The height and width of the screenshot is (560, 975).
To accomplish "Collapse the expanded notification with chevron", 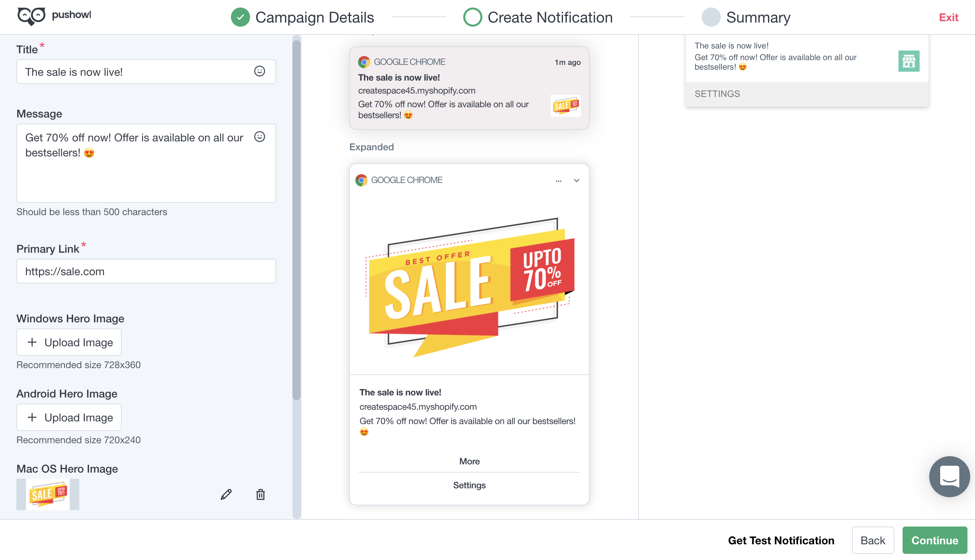I will tap(576, 180).
